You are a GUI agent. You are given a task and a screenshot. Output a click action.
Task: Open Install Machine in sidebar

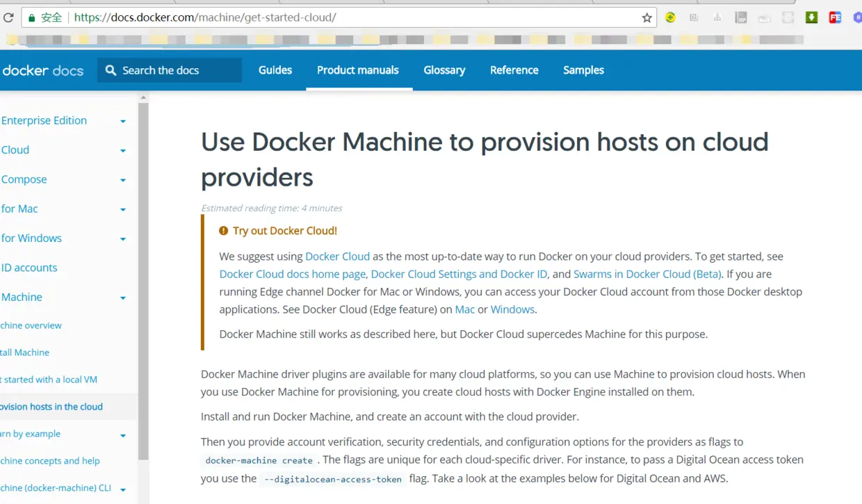(x=24, y=352)
